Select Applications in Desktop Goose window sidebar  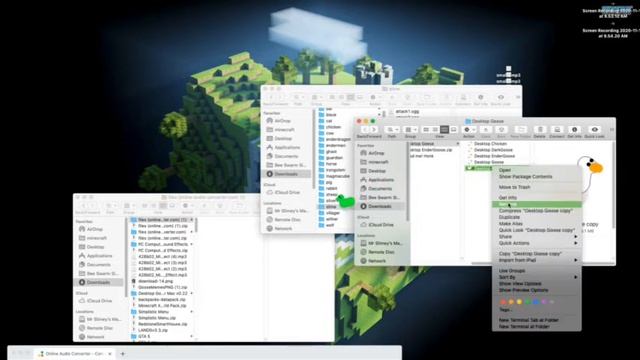381,180
